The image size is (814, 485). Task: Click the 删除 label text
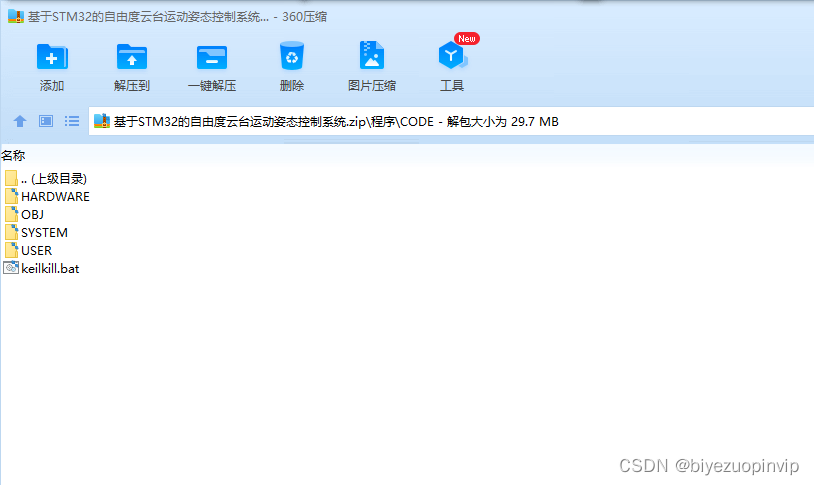pyautogui.click(x=292, y=86)
